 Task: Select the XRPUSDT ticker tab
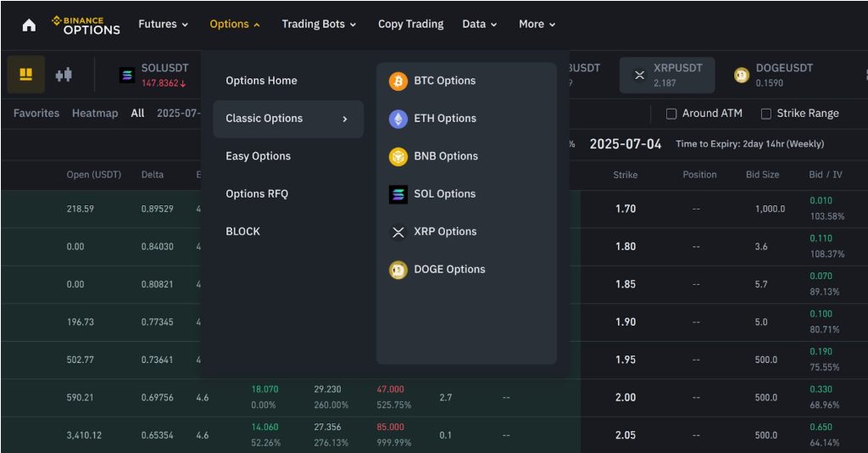point(667,75)
